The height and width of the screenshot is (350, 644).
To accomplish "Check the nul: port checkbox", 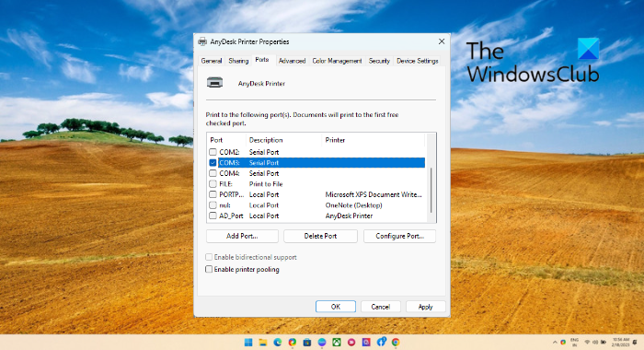I will pyautogui.click(x=213, y=205).
